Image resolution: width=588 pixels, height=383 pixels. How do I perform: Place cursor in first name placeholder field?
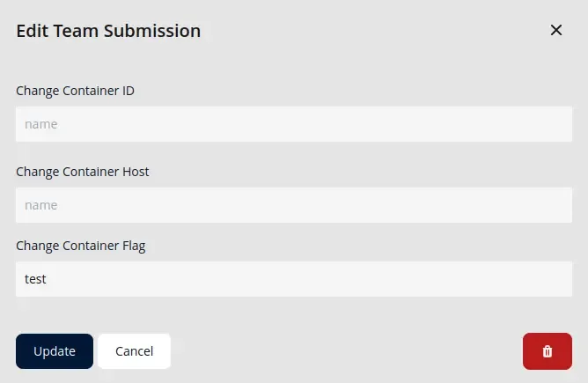tap(294, 124)
